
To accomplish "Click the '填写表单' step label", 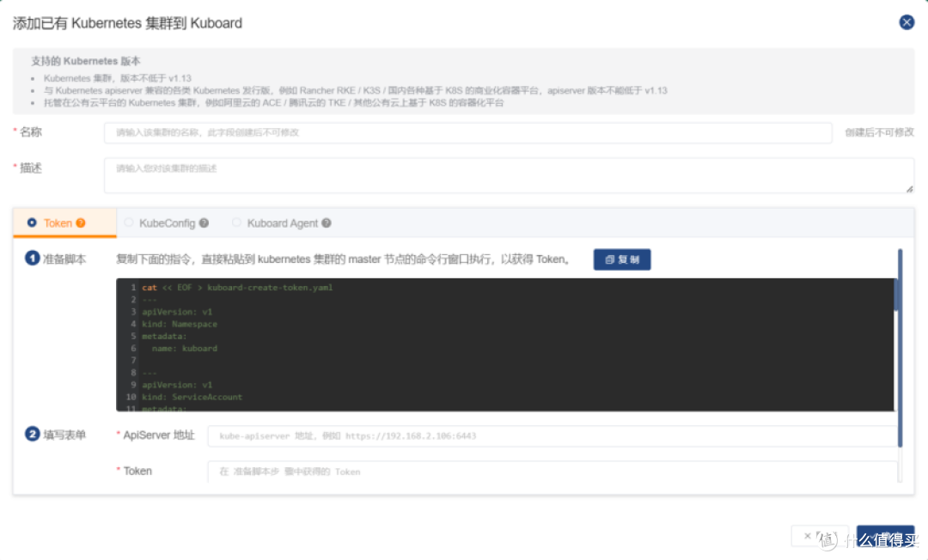I will 64,435.
